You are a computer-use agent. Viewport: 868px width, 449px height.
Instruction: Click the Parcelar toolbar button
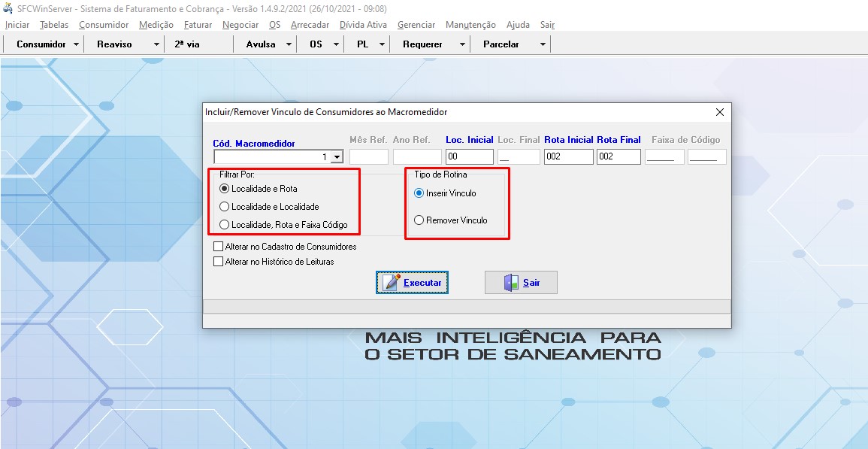(501, 44)
